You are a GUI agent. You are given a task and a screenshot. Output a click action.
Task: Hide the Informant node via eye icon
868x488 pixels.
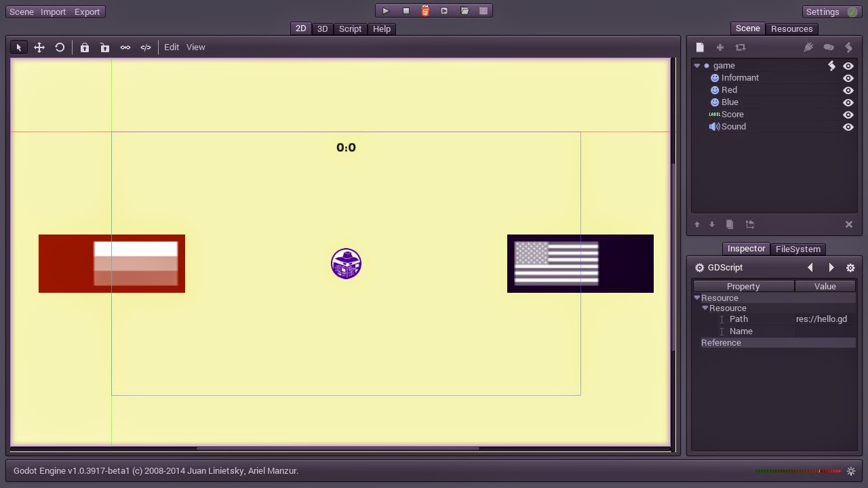848,78
